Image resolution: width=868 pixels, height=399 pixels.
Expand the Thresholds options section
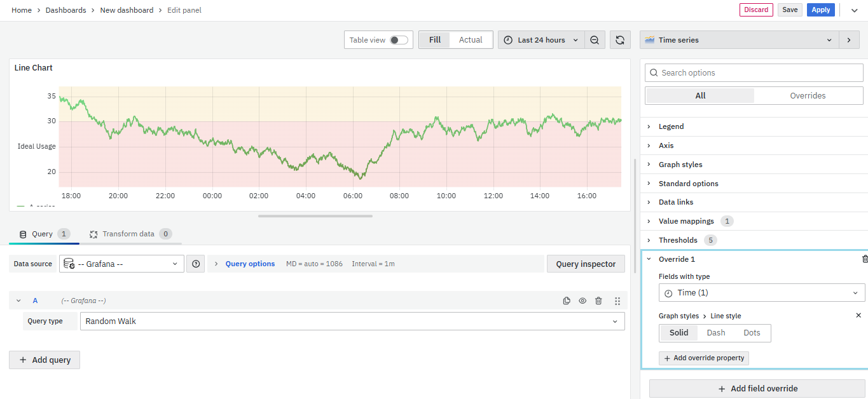click(x=678, y=240)
